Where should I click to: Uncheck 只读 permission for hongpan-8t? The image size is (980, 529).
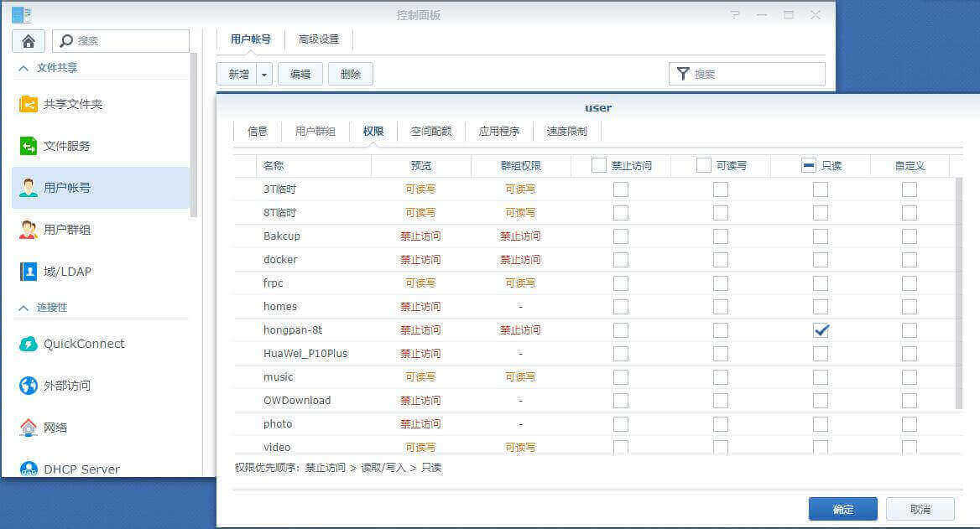pos(821,330)
